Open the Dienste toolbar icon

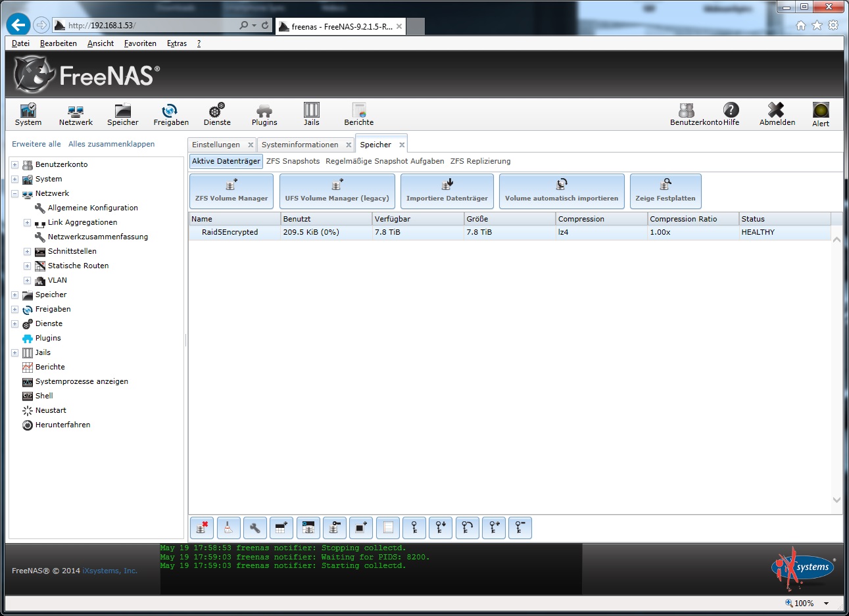(x=217, y=114)
